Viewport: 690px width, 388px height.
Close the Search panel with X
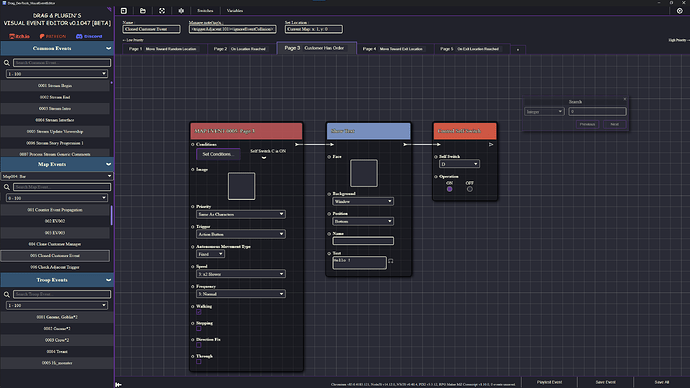click(x=625, y=99)
